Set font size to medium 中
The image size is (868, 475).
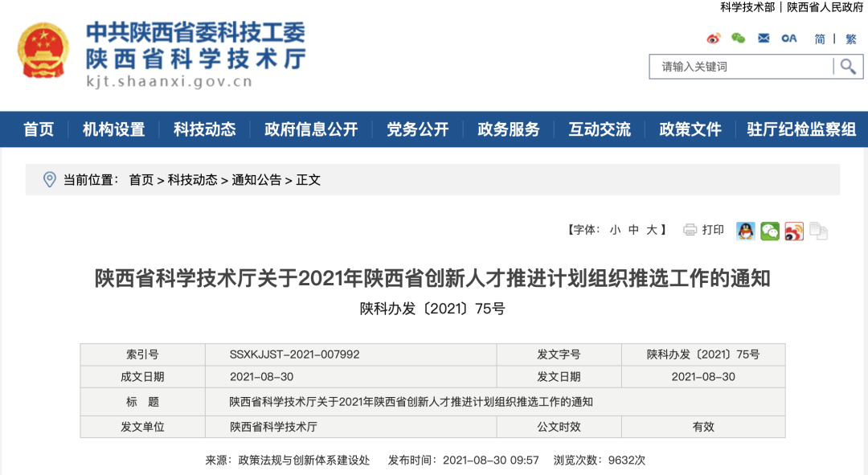[x=633, y=230]
